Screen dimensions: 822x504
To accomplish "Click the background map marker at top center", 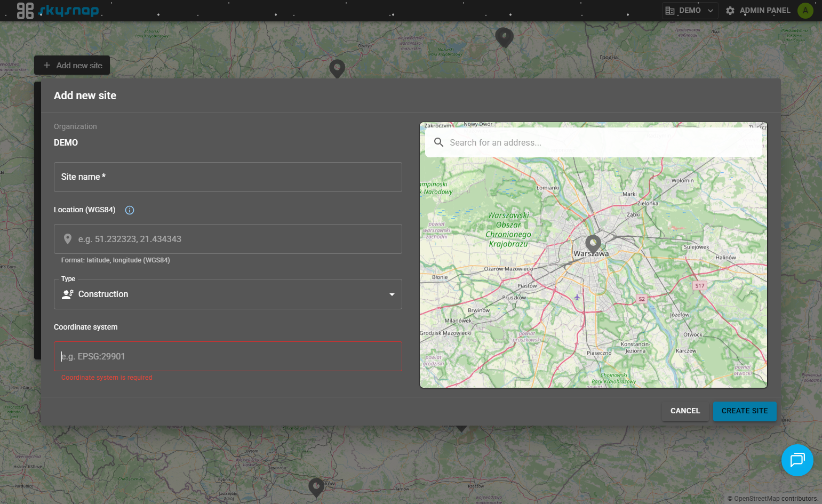I will [x=504, y=38].
